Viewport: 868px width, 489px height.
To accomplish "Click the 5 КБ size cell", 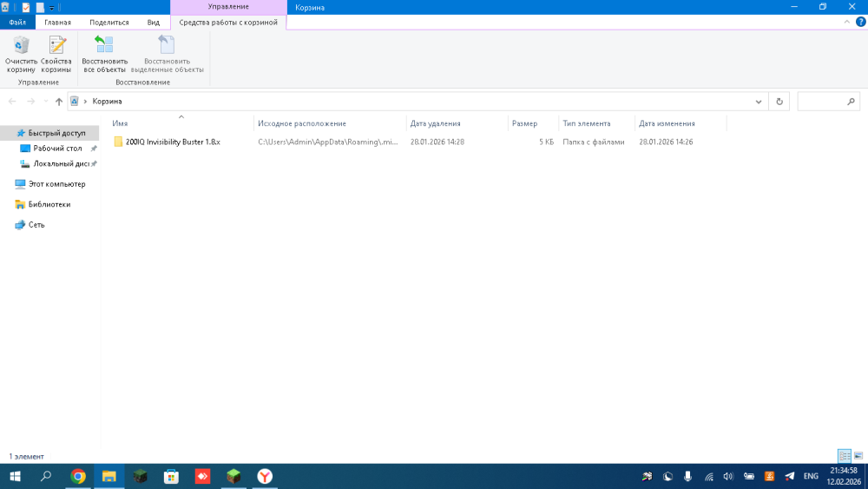I will 546,142.
